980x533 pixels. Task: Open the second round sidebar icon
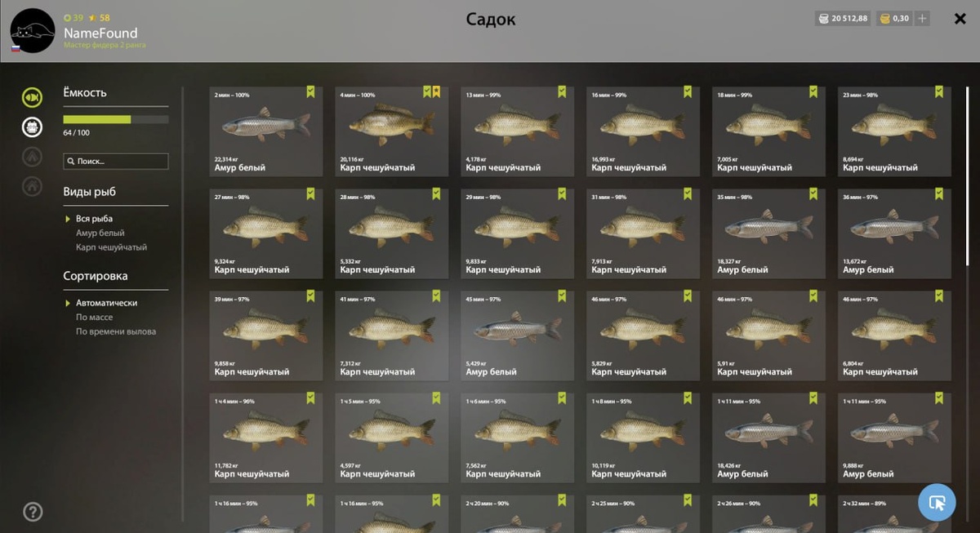pyautogui.click(x=32, y=127)
